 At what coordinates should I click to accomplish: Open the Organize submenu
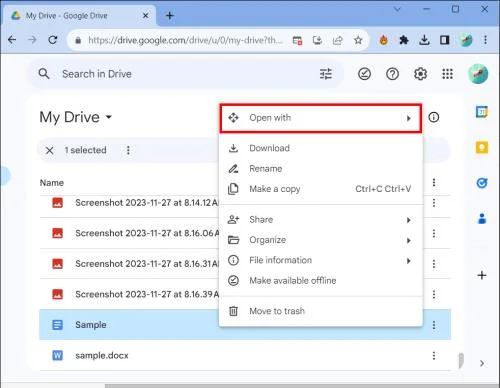pos(321,240)
